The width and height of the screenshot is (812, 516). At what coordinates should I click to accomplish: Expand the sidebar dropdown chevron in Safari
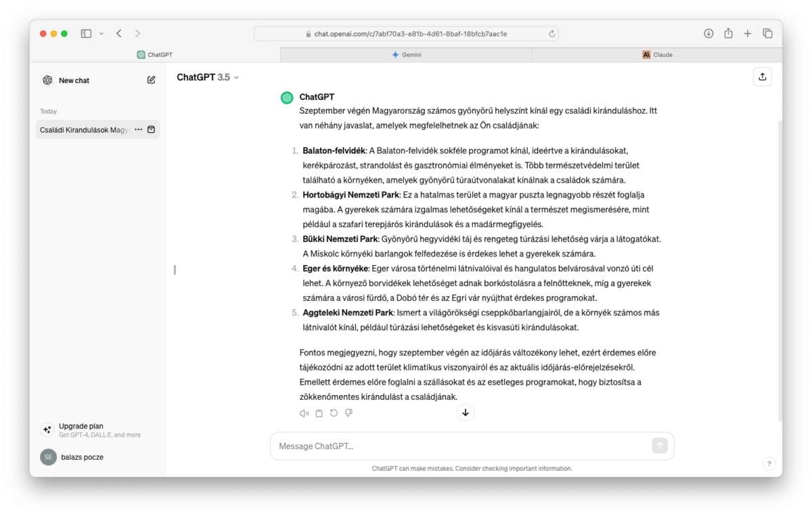(101, 33)
